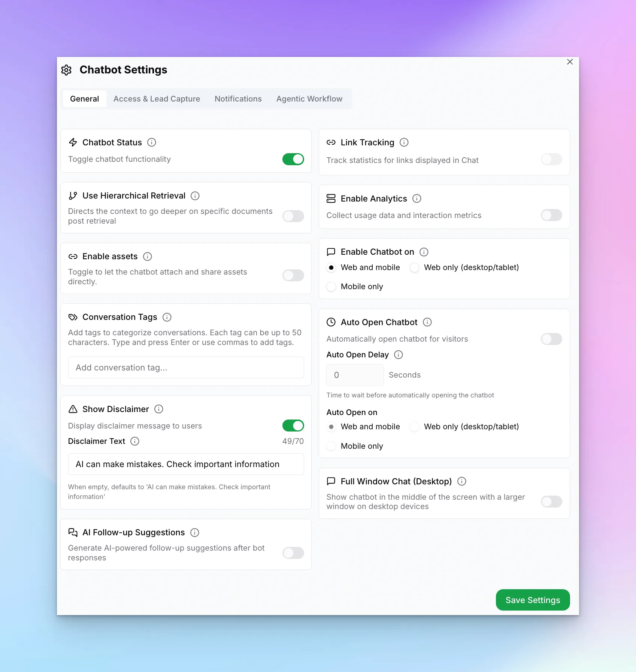
Task: Disable the Show Disclaimer toggle
Action: (x=293, y=426)
